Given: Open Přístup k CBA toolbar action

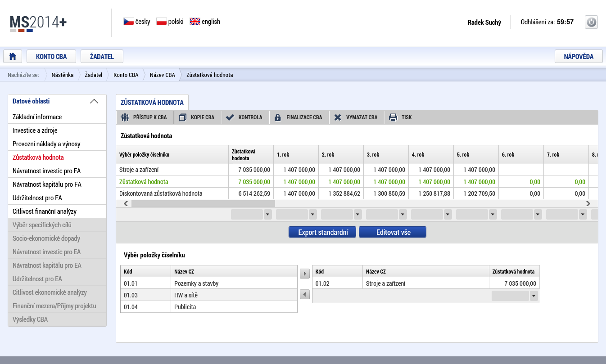Looking at the screenshot, I should tap(145, 117).
